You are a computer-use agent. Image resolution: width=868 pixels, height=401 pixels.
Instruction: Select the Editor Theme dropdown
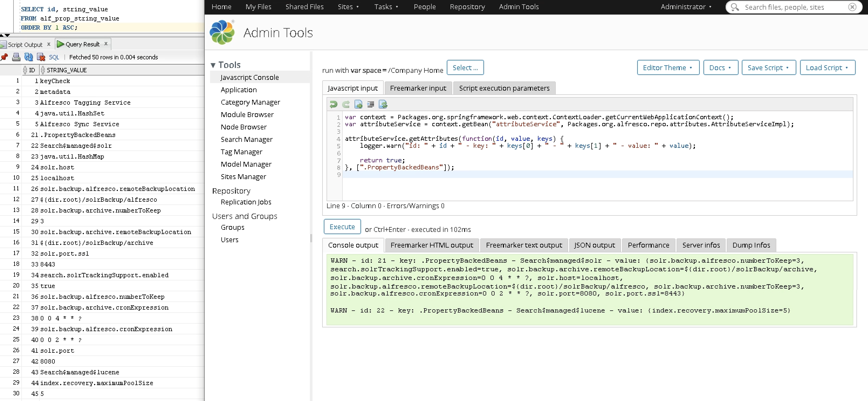click(667, 68)
